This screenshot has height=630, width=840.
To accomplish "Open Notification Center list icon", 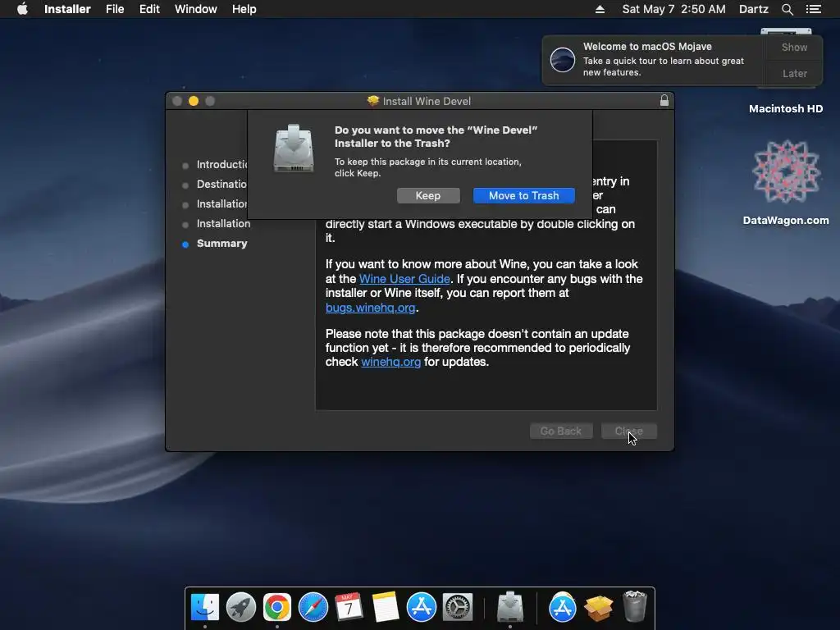I will 813,9.
